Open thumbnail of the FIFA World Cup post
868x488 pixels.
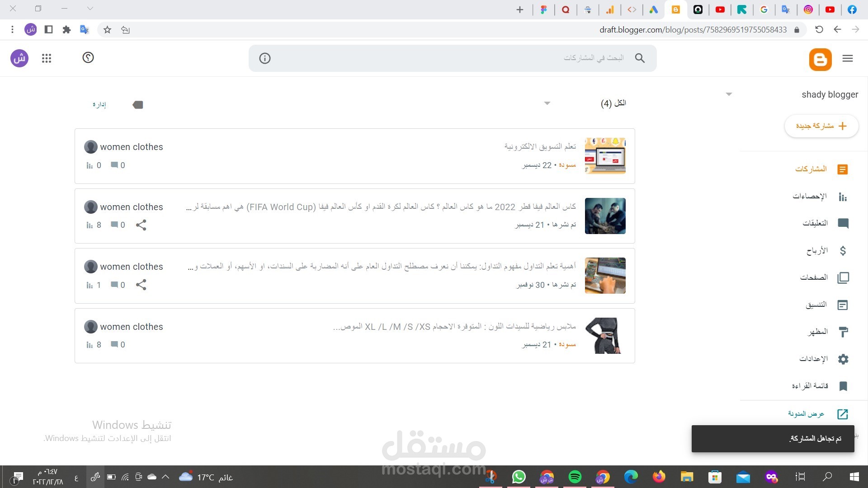tap(605, 216)
